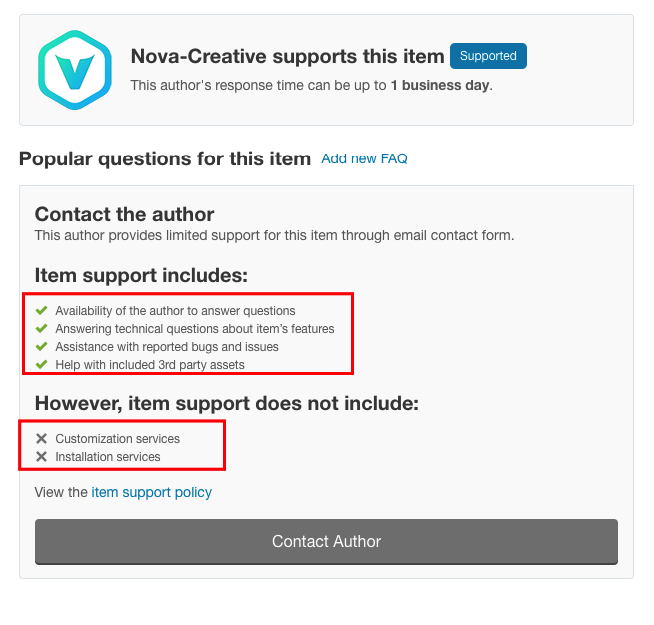Viewport: 654px width, 625px height.
Task: Click checkmark beside Answering technical questions
Action: point(41,328)
